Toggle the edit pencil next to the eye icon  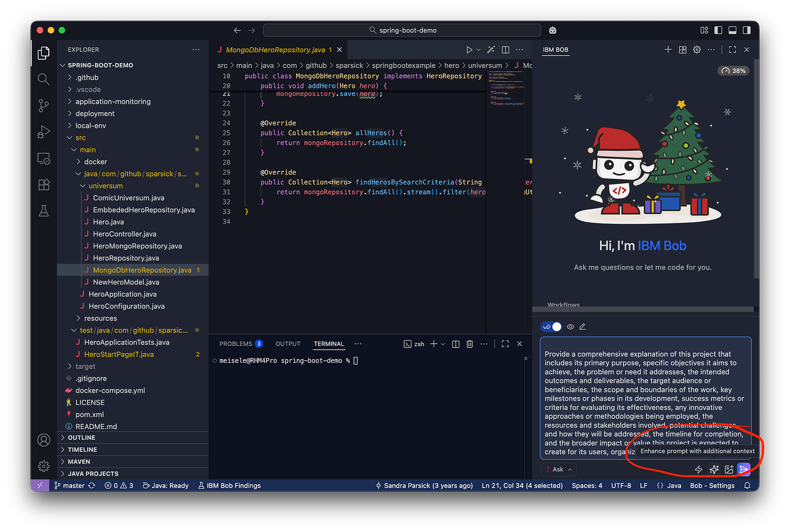582,326
